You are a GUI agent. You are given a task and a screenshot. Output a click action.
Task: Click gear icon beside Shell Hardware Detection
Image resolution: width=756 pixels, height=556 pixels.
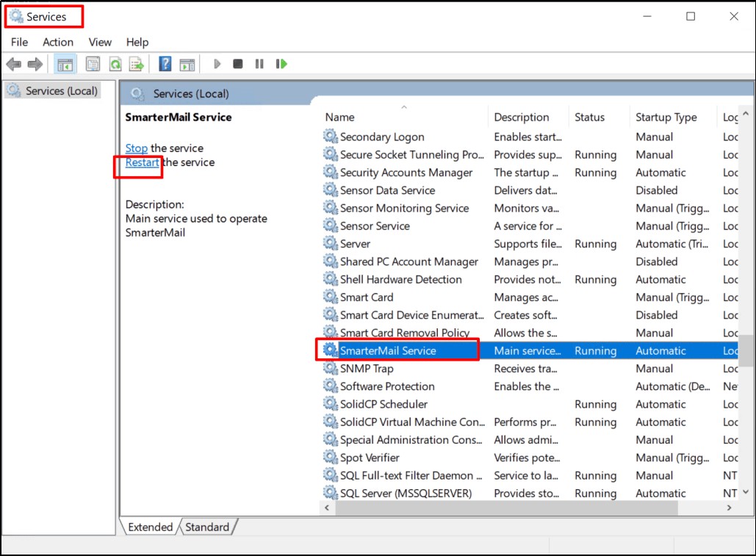coord(331,279)
